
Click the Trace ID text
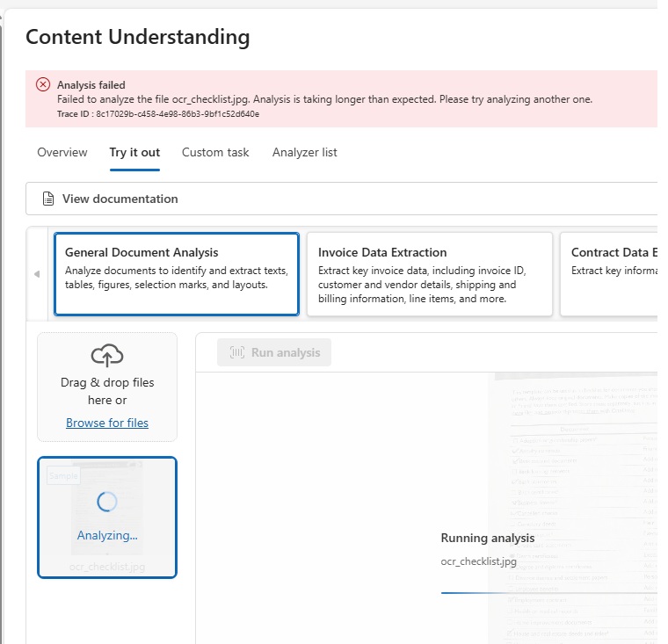pyautogui.click(x=158, y=114)
